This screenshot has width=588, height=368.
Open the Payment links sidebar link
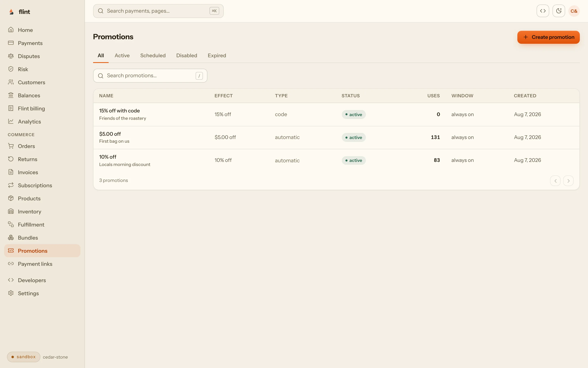click(x=42, y=264)
